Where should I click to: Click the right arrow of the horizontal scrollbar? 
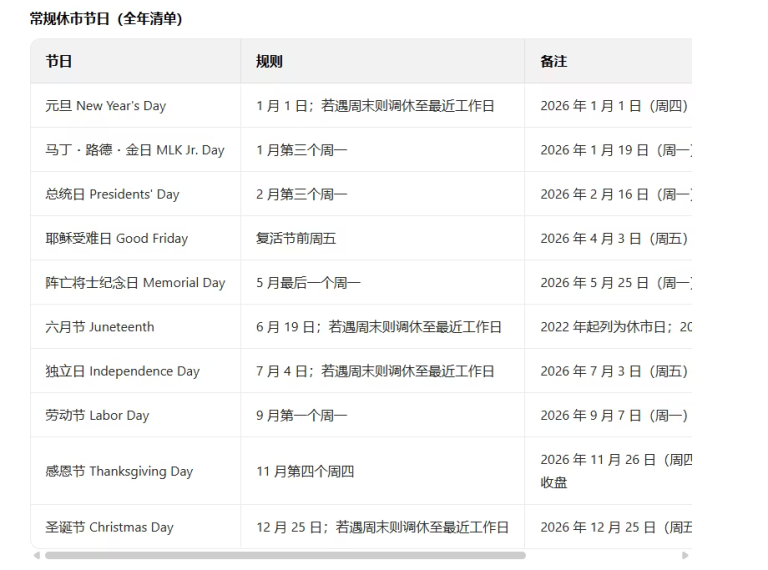685,555
